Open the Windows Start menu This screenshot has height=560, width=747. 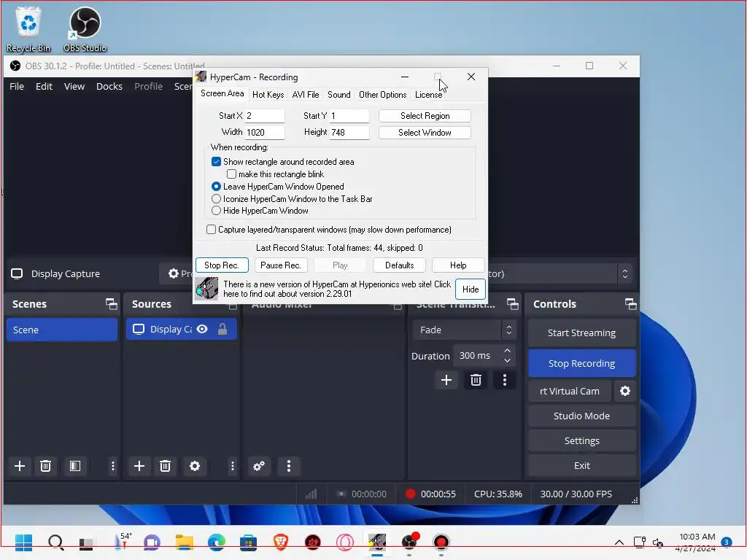pos(23,542)
